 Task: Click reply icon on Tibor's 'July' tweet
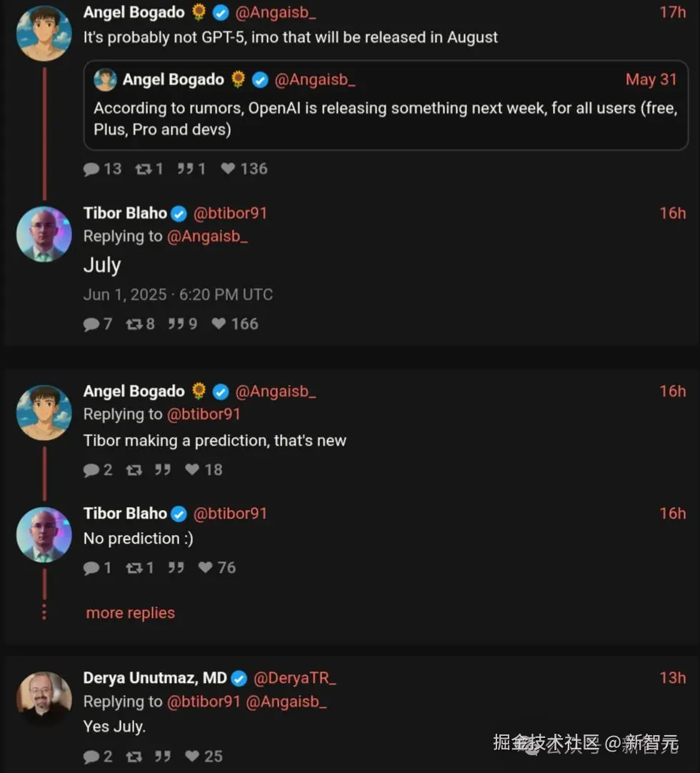[91, 324]
